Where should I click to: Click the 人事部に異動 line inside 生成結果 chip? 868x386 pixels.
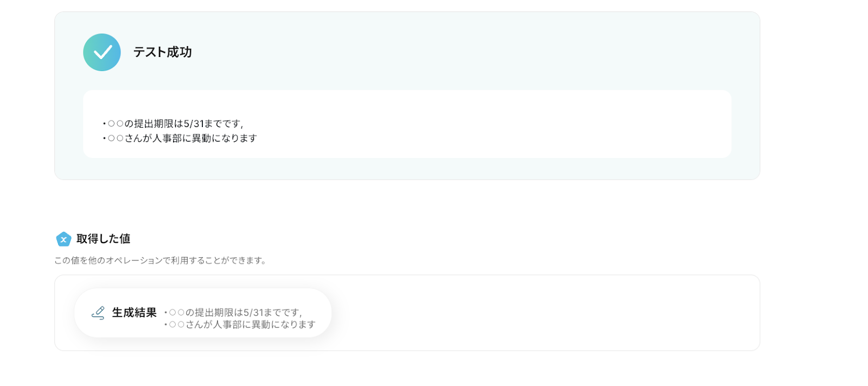click(x=241, y=325)
